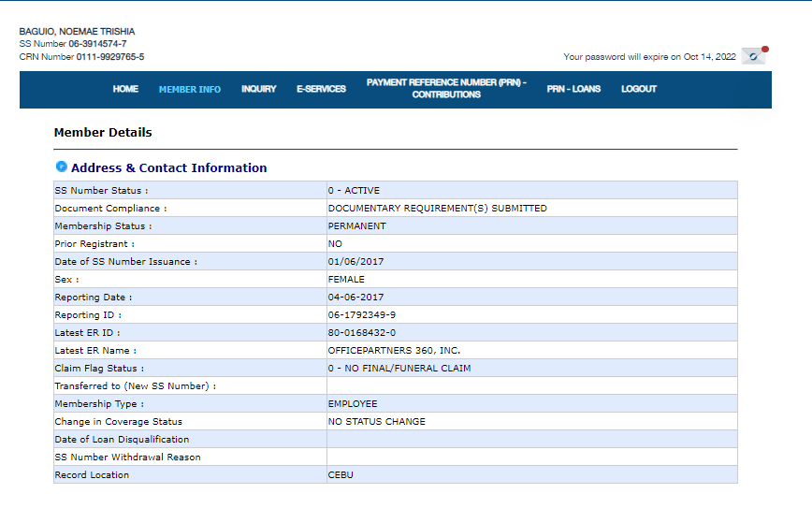
Task: Go to the HOME menu
Action: [125, 89]
